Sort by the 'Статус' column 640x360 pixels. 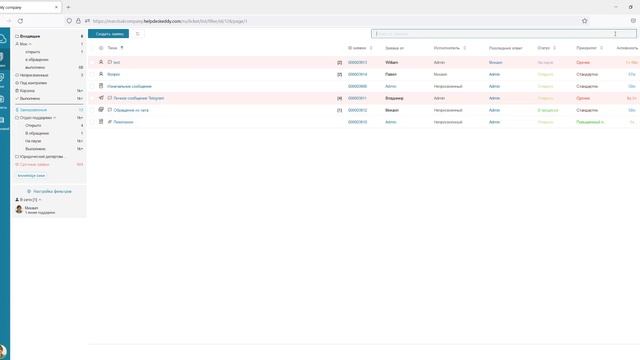click(554, 48)
